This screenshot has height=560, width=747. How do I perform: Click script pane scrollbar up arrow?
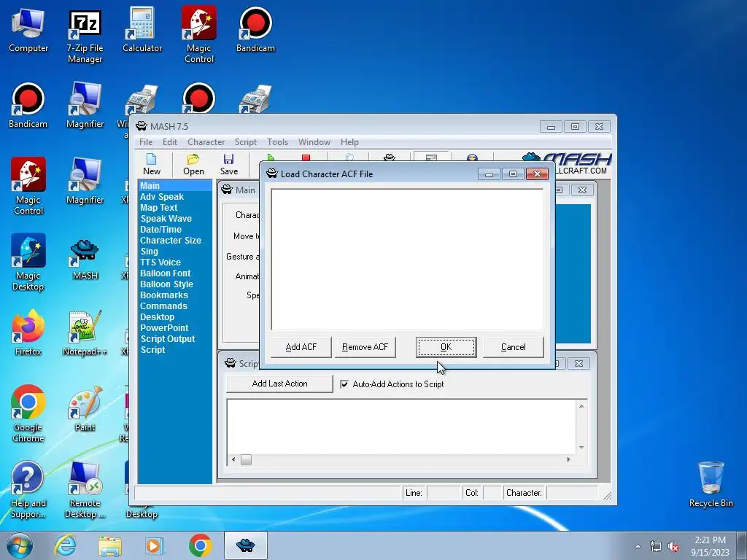(x=581, y=406)
